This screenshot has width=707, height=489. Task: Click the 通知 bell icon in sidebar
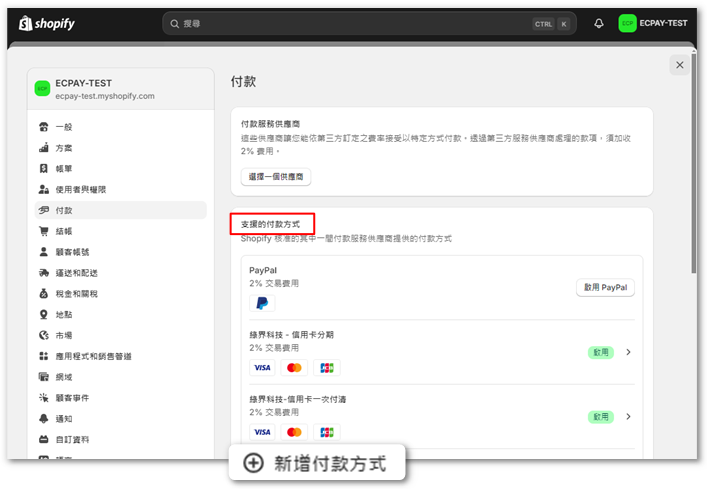pyautogui.click(x=44, y=419)
